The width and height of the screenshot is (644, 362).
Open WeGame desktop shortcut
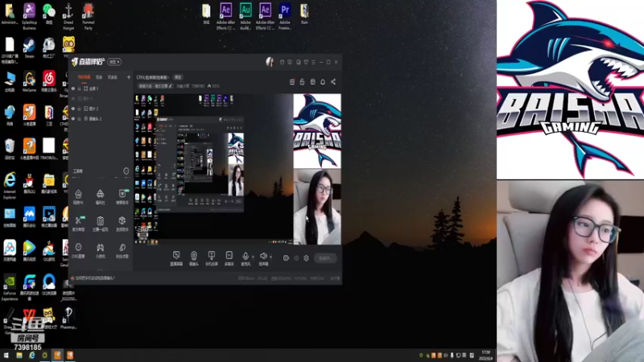pos(29,82)
